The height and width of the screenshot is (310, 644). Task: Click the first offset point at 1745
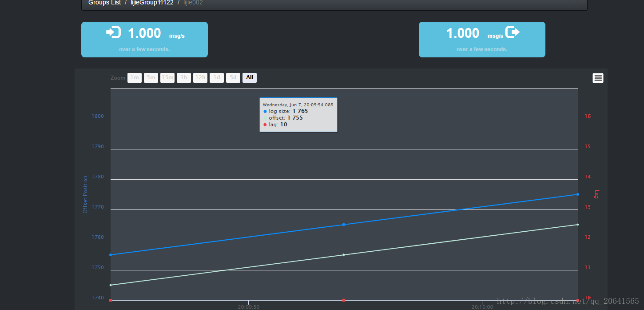[x=111, y=285]
